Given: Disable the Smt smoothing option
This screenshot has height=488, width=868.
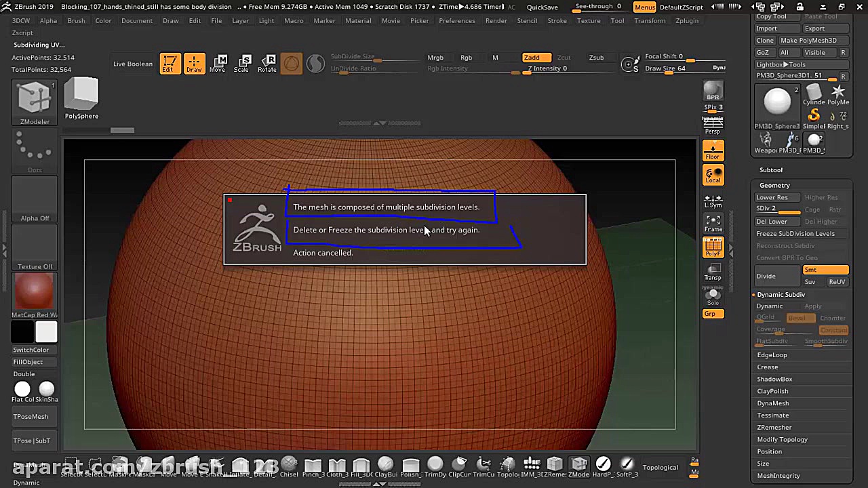Looking at the screenshot, I should pyautogui.click(x=825, y=270).
